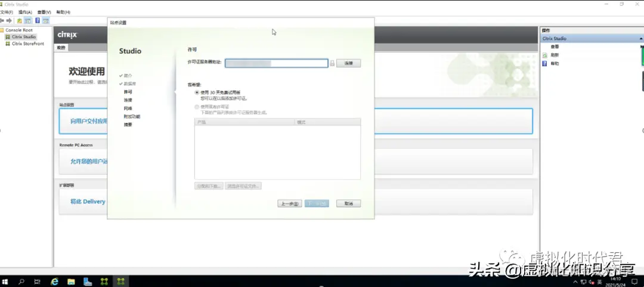The width and height of the screenshot is (644, 287).
Task: Open Server Manager from the taskbar
Action: tap(88, 282)
